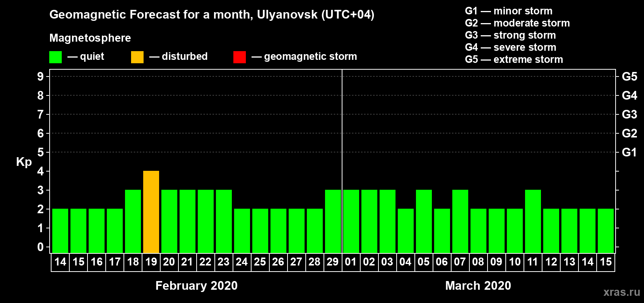
Task: Click the red geomagnetic storm legend swatch
Action: (239, 57)
